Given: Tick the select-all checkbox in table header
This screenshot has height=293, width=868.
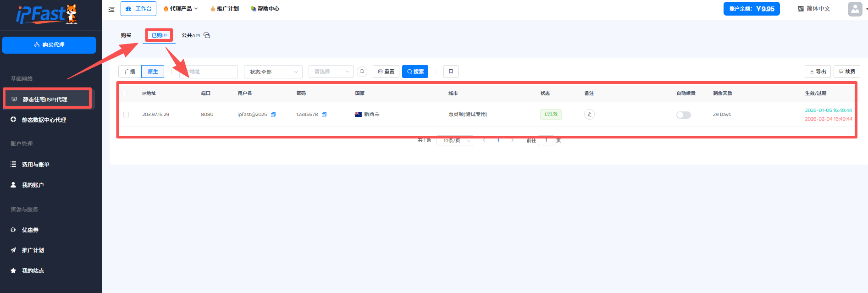Looking at the screenshot, I should click(x=124, y=94).
